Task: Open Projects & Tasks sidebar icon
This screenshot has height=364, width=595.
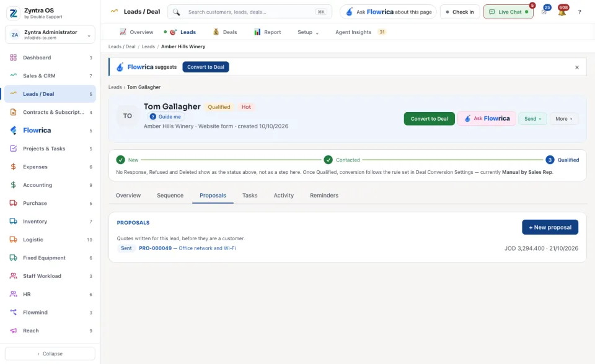Action: coord(13,149)
